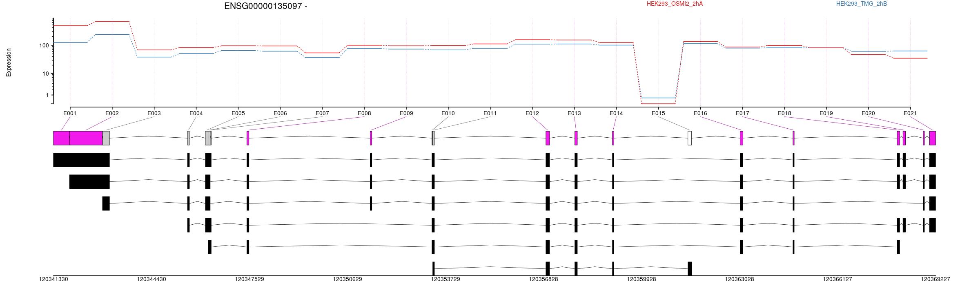
Task: Click the blue expression line segment at E015
Action: [658, 98]
